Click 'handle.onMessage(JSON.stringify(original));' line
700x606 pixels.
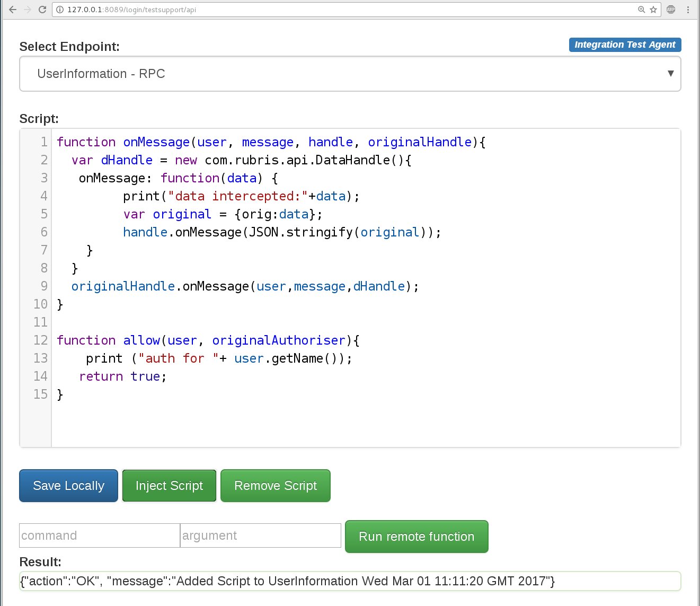[x=282, y=232]
